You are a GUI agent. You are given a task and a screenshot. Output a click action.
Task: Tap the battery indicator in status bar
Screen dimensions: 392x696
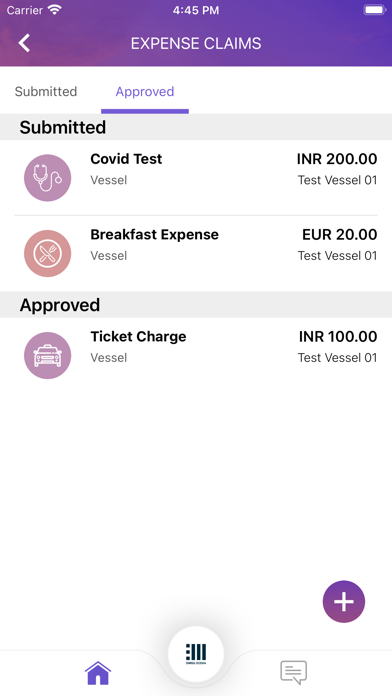coord(374,10)
